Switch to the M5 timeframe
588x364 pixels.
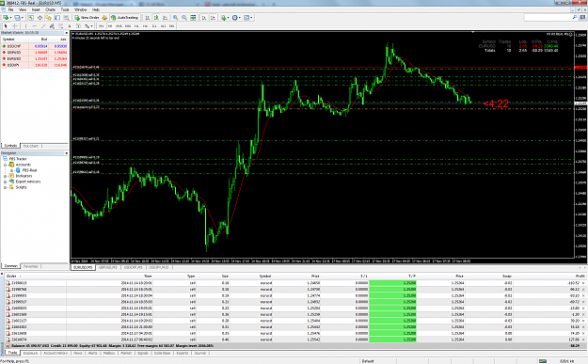(110, 26)
